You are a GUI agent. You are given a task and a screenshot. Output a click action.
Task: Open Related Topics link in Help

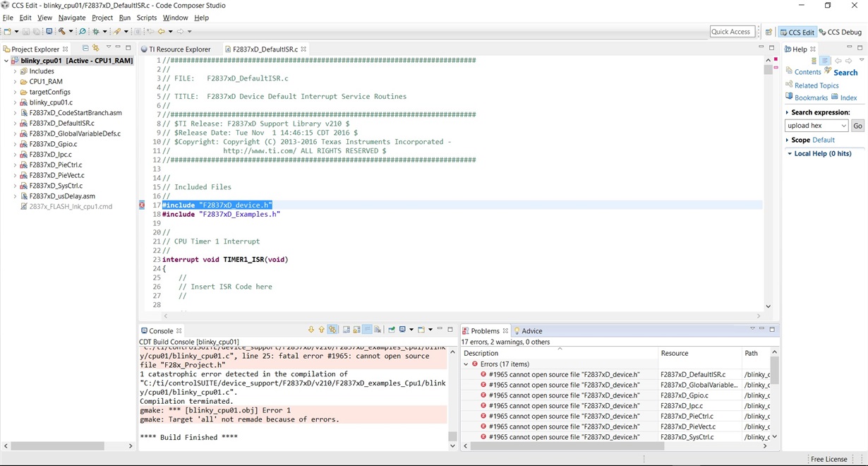click(x=816, y=85)
